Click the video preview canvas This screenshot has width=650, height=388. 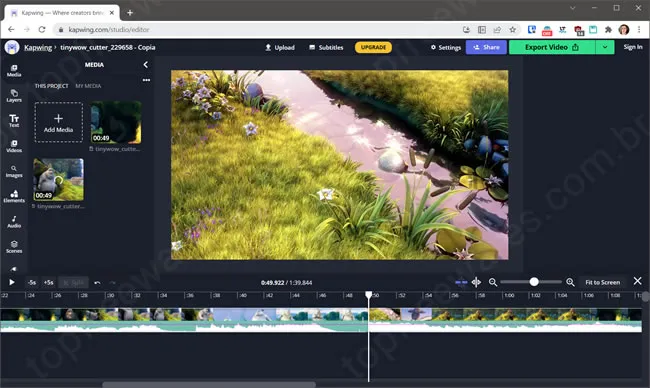point(340,165)
